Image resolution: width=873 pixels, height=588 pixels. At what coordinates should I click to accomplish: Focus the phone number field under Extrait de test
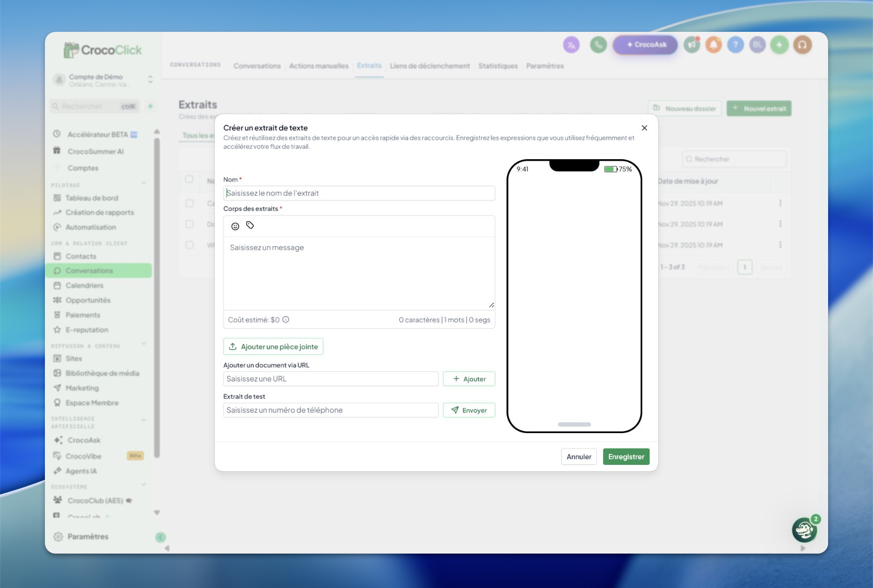pyautogui.click(x=331, y=410)
